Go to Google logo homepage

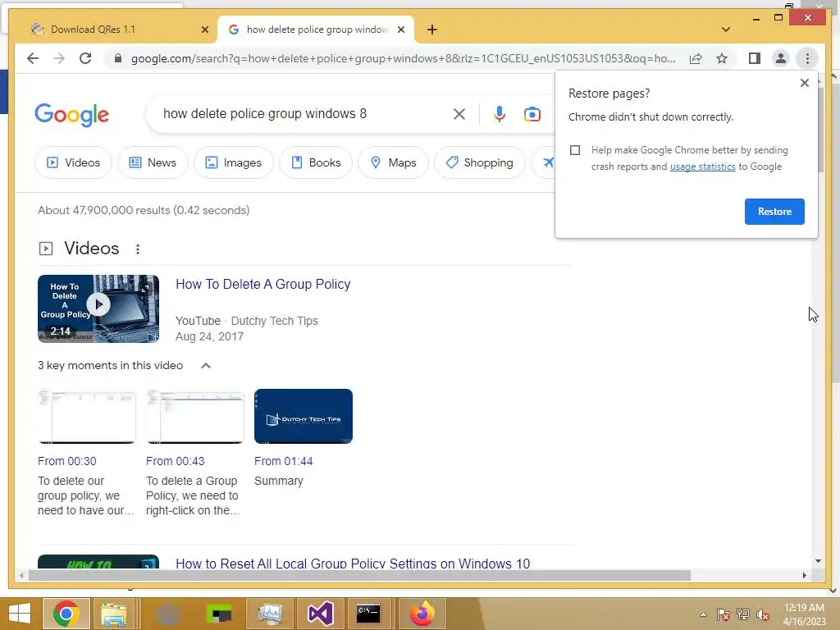[x=72, y=115]
